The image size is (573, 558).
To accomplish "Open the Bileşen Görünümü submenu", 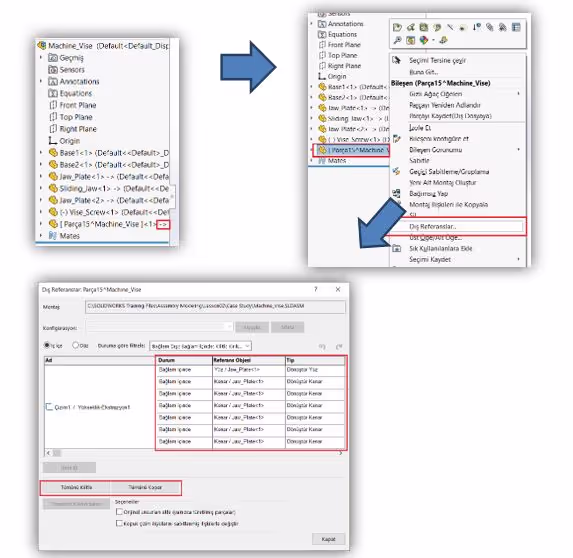I will point(457,150).
